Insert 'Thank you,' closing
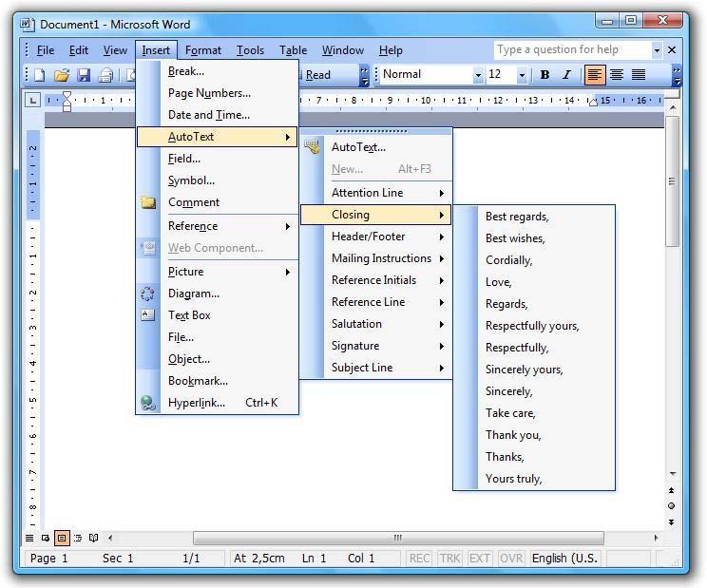The height and width of the screenshot is (588, 707). [534, 435]
